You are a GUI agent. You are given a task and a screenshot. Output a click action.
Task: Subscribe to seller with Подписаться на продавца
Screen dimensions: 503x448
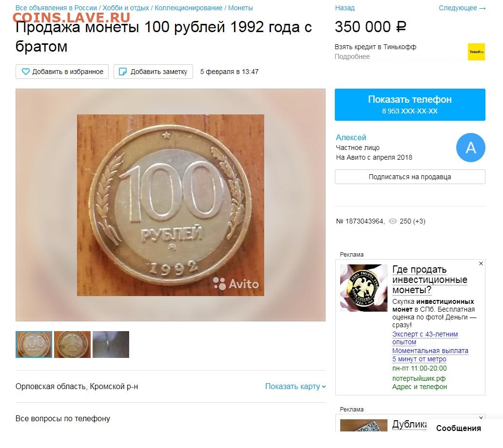[410, 177]
